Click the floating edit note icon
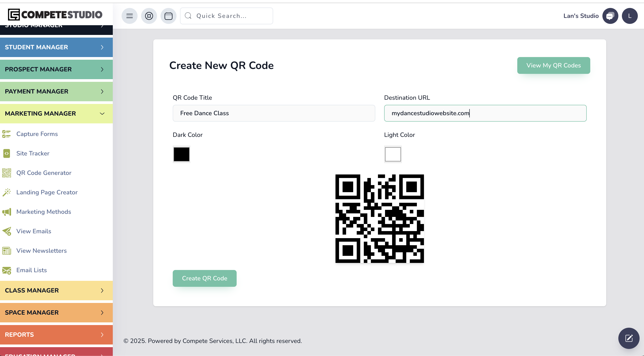644x356 pixels. tap(629, 338)
